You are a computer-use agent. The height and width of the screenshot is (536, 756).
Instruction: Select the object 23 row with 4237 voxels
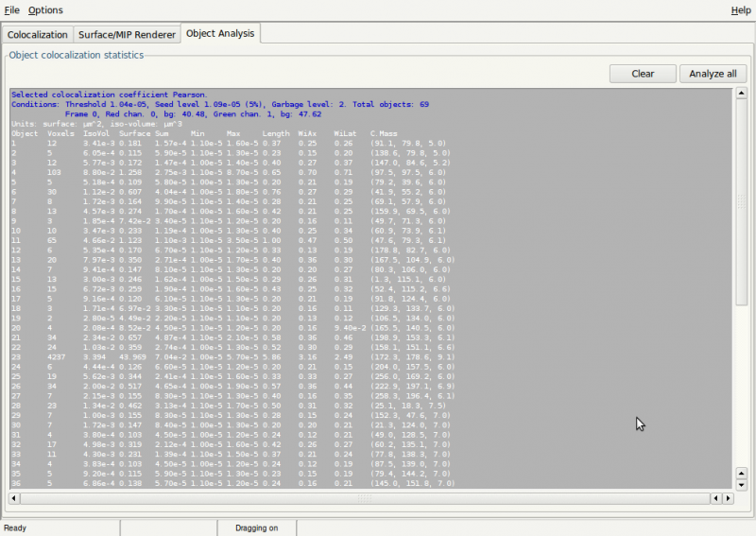pos(189,358)
